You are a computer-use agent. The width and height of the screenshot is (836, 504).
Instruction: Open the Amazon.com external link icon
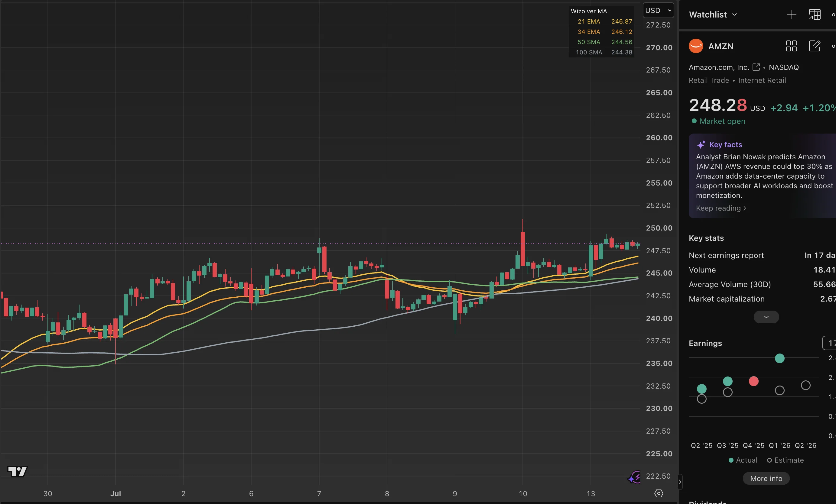[756, 67]
